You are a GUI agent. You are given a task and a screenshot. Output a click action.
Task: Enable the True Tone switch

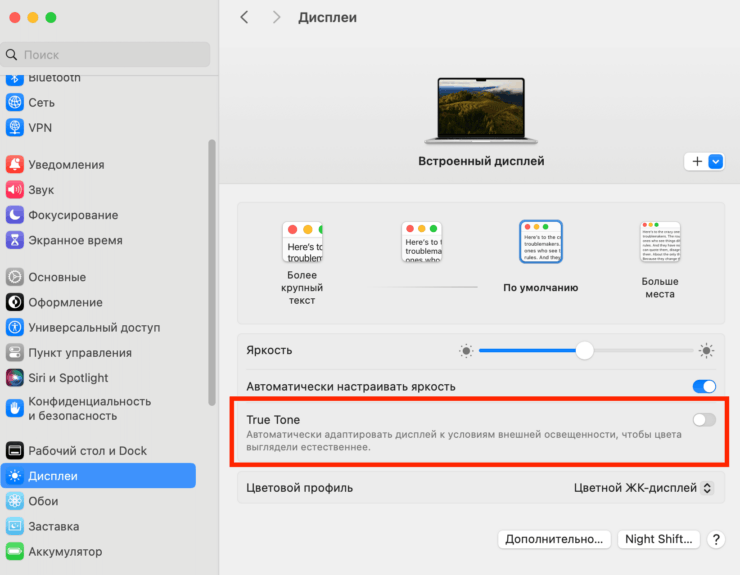[704, 420]
